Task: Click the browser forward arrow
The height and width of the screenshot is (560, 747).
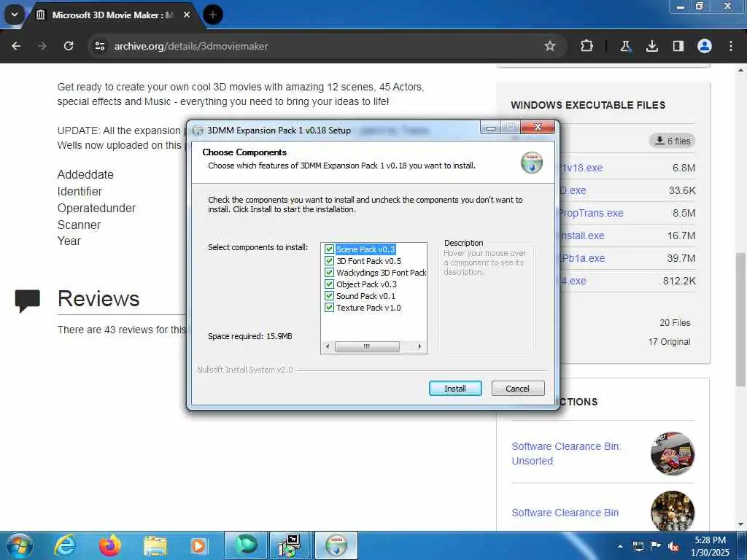Action: pos(42,46)
